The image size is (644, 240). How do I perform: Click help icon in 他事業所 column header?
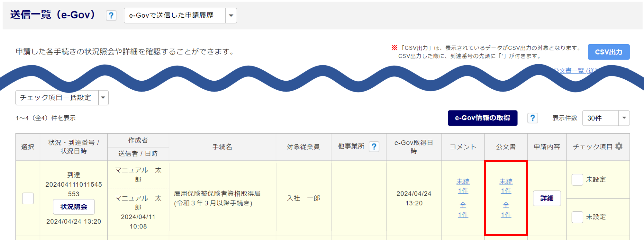[374, 147]
